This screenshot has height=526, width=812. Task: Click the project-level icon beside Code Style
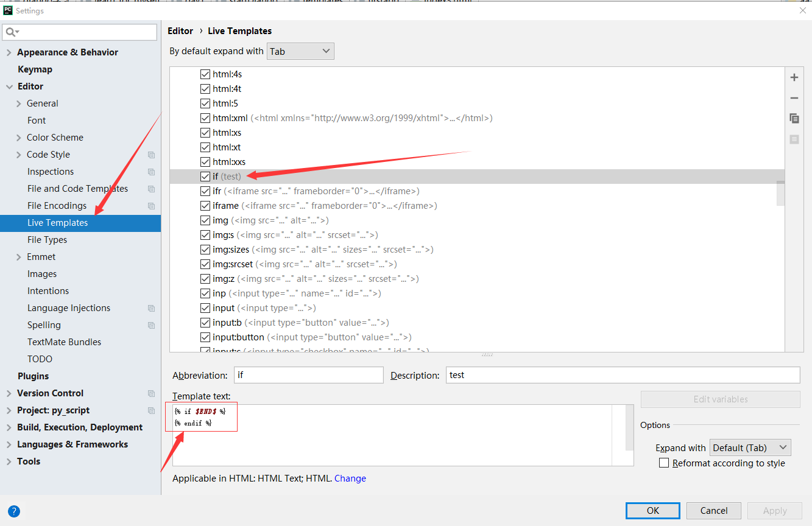tap(151, 155)
